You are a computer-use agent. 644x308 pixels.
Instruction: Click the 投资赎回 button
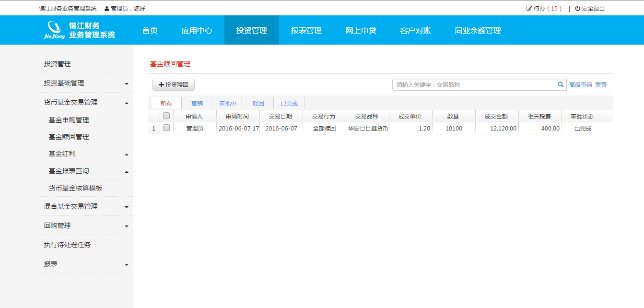[x=174, y=85]
